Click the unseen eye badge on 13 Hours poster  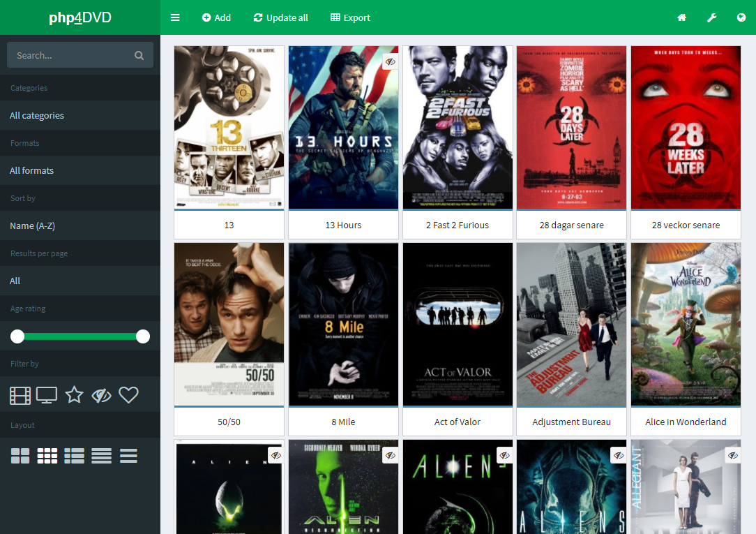391,61
